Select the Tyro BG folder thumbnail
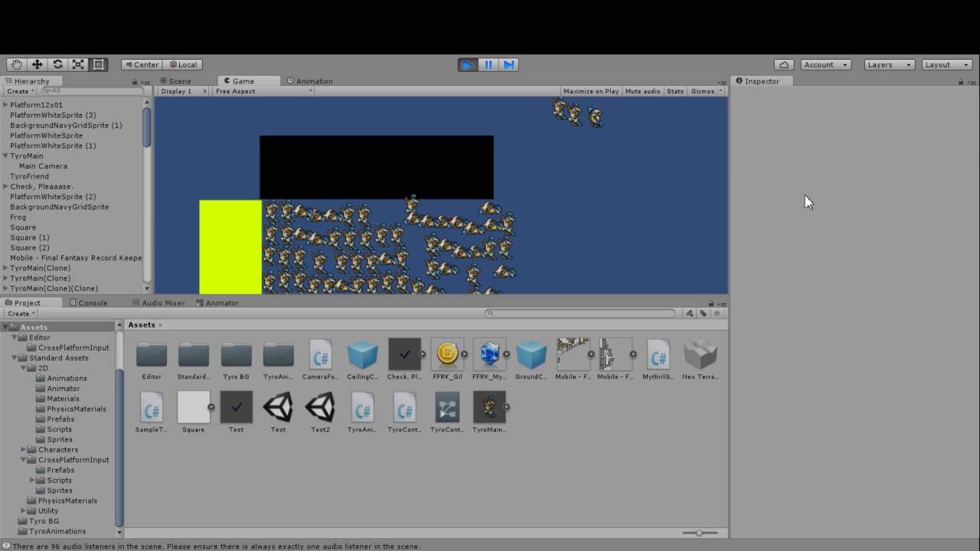 tap(236, 360)
